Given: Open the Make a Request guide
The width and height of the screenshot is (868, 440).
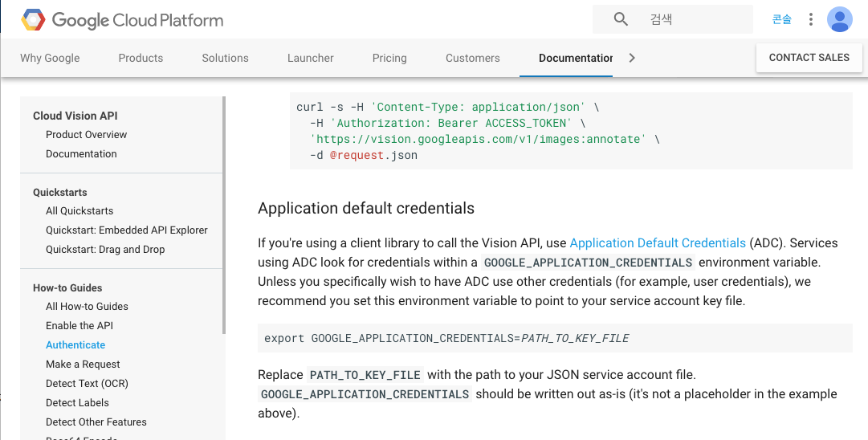Looking at the screenshot, I should [83, 365].
